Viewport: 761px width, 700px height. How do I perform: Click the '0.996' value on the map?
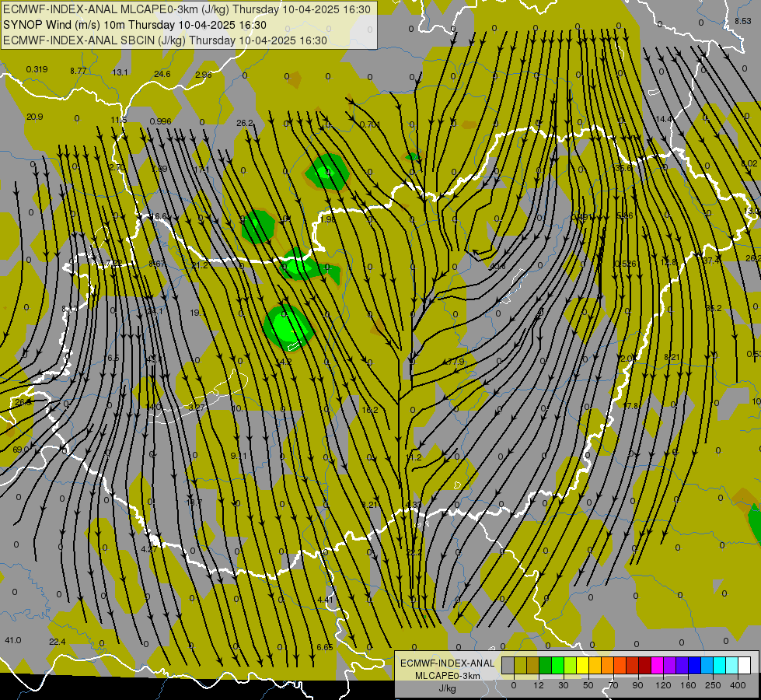pos(160,121)
